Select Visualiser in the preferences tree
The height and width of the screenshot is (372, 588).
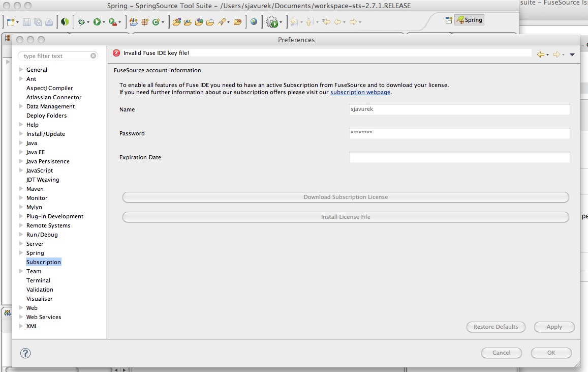pos(39,299)
